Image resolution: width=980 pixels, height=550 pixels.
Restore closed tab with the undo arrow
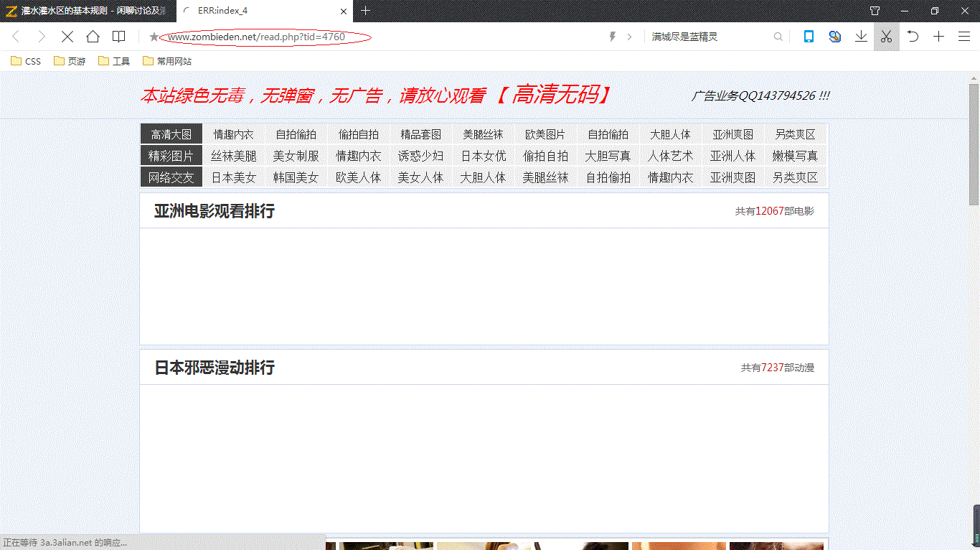pos(913,37)
